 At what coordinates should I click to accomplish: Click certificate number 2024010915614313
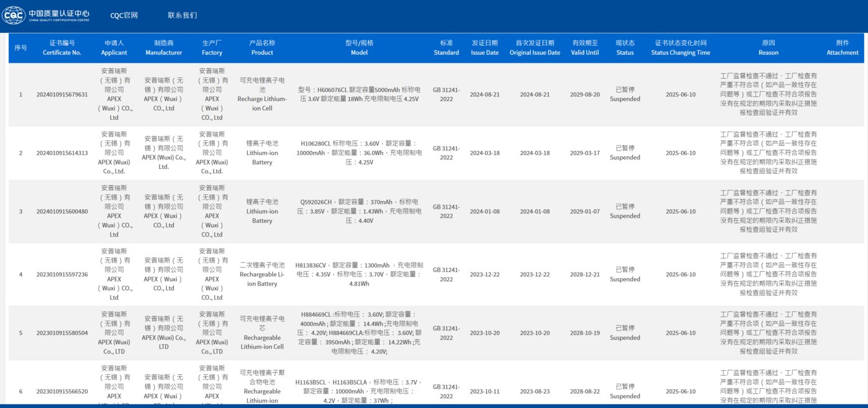click(62, 153)
